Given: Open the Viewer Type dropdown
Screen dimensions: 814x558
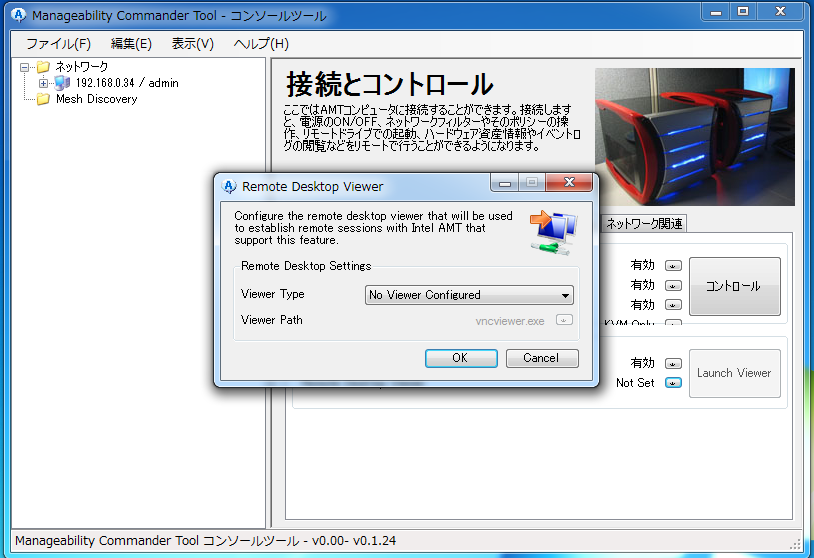Looking at the screenshot, I should pyautogui.click(x=469, y=295).
